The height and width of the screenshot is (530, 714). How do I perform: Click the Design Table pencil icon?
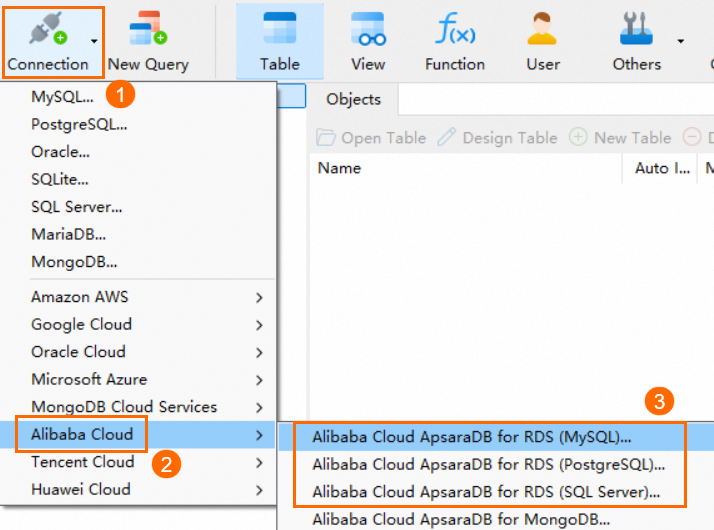446,137
